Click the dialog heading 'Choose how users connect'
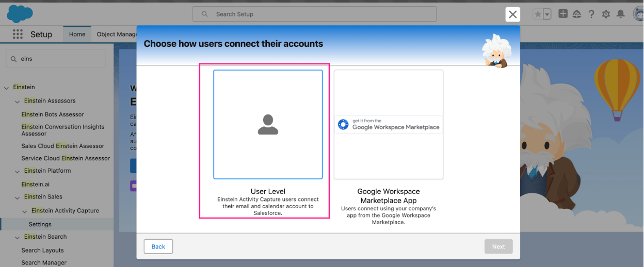This screenshot has height=267, width=644. pyautogui.click(x=233, y=44)
